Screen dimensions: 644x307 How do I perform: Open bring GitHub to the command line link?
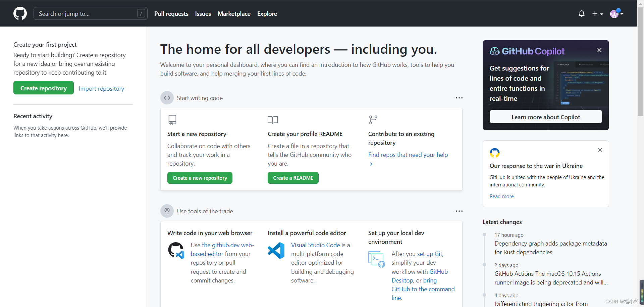coord(423,289)
